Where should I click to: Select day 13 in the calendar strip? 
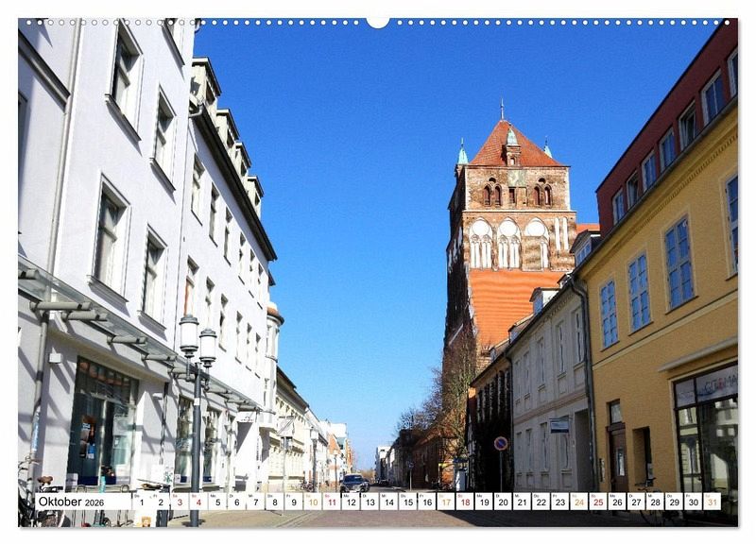click(369, 502)
